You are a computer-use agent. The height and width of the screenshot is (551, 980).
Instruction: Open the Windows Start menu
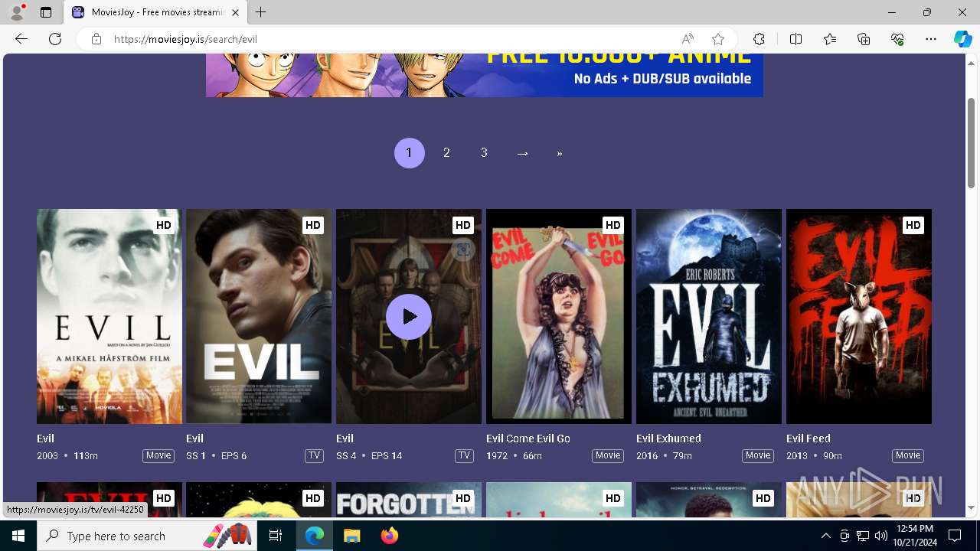coord(18,536)
